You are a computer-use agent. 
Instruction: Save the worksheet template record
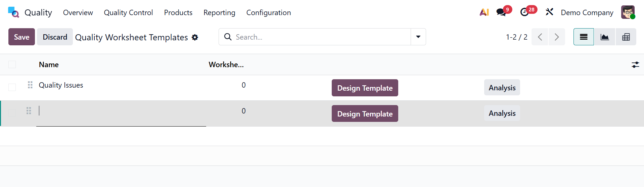pos(21,37)
